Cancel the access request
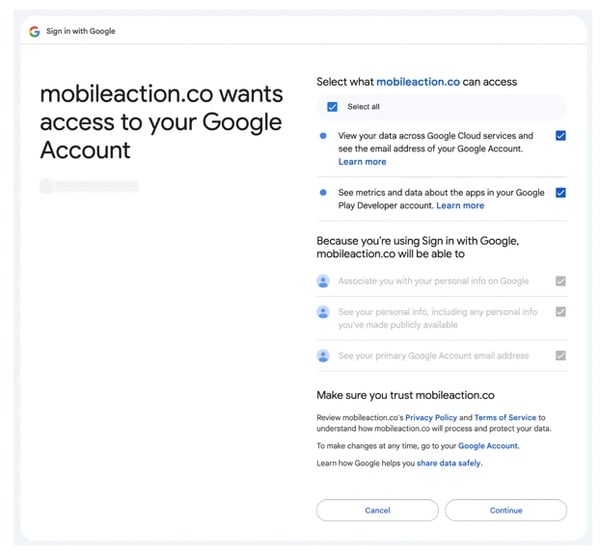Image resolution: width=600 pixels, height=555 pixels. tap(377, 510)
